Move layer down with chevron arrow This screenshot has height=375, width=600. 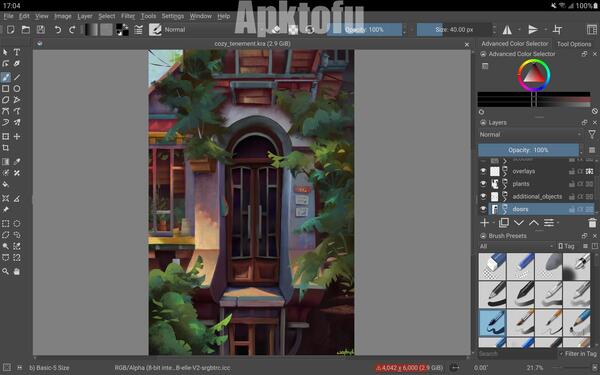coord(519,223)
